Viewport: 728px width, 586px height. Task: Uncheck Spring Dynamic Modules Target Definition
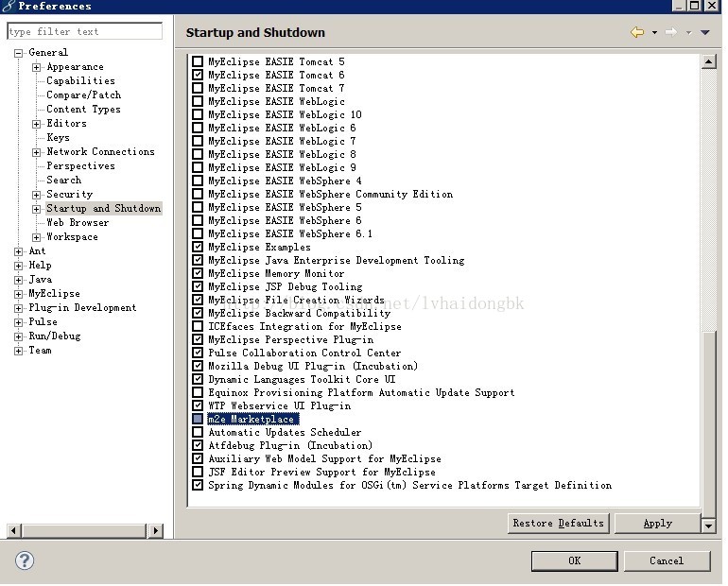(198, 484)
